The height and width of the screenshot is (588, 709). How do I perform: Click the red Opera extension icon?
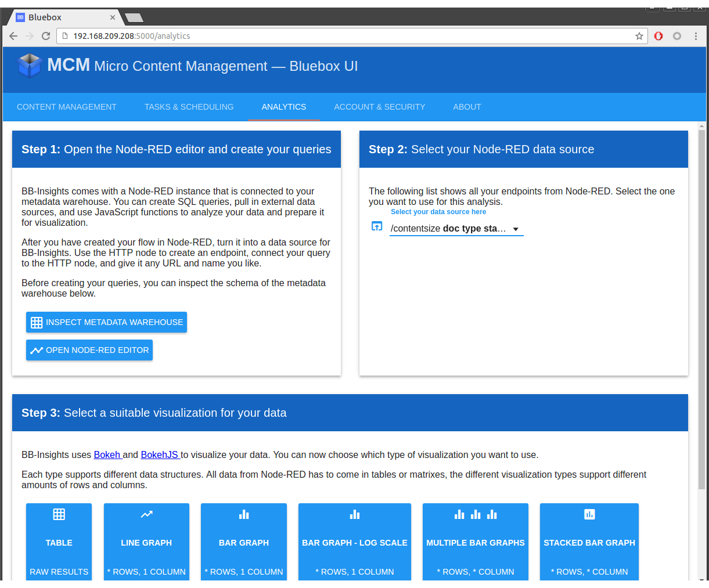pos(658,36)
